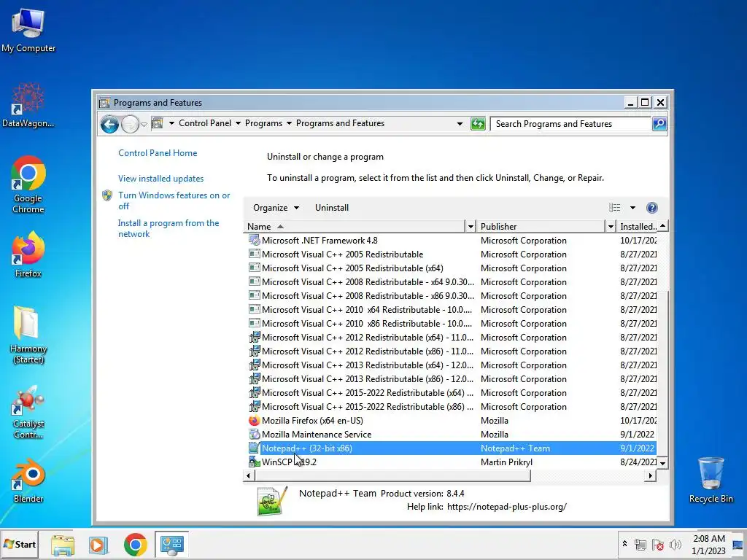
Task: Open the media player taskbar icon
Action: 98,545
